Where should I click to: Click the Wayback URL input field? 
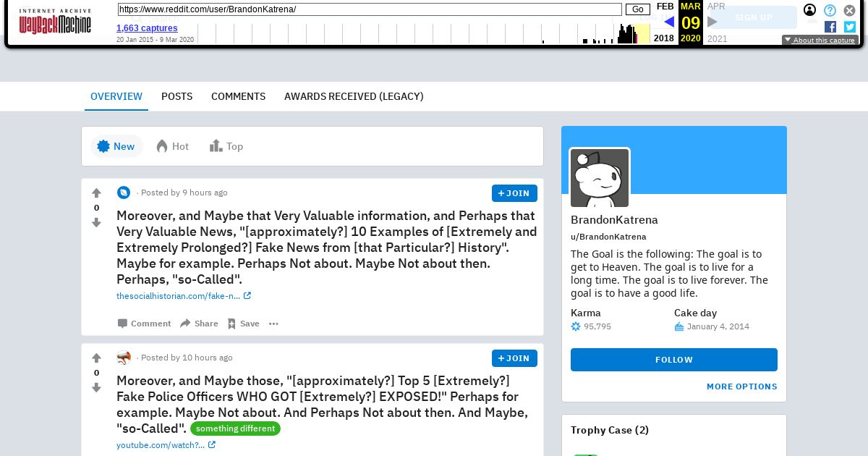pyautogui.click(x=370, y=9)
